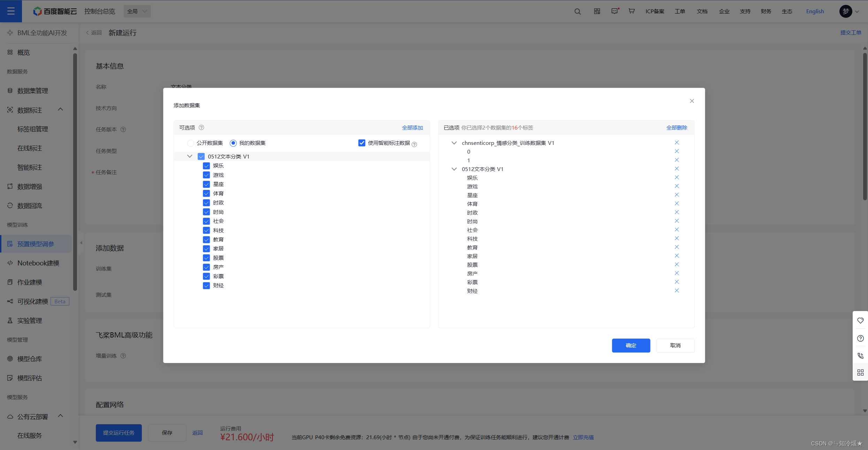868x450 pixels.
Task: Click the 取消 cancel button
Action: [x=675, y=346]
